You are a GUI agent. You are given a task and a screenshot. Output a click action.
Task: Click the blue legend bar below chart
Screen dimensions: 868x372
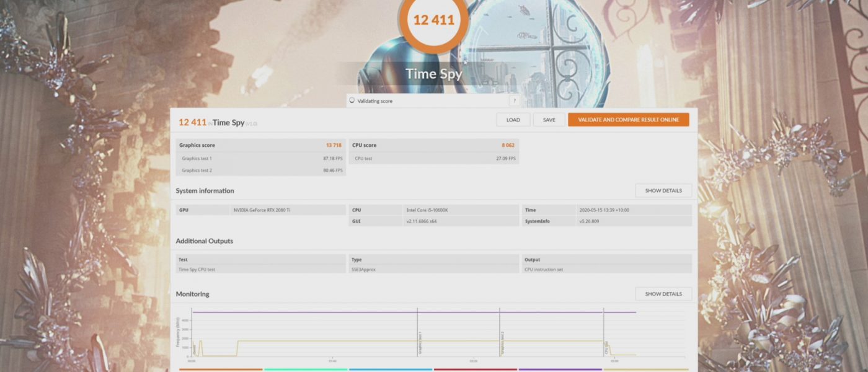coord(391,370)
